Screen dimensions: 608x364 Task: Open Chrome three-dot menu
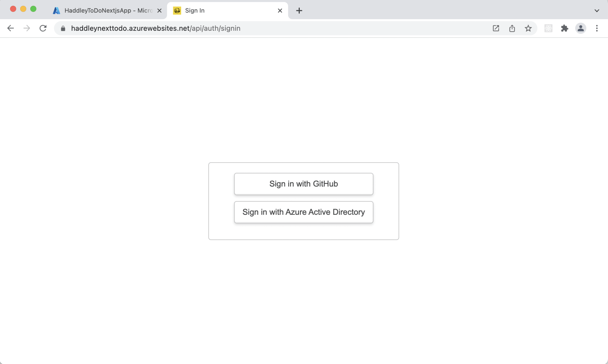[x=597, y=28]
